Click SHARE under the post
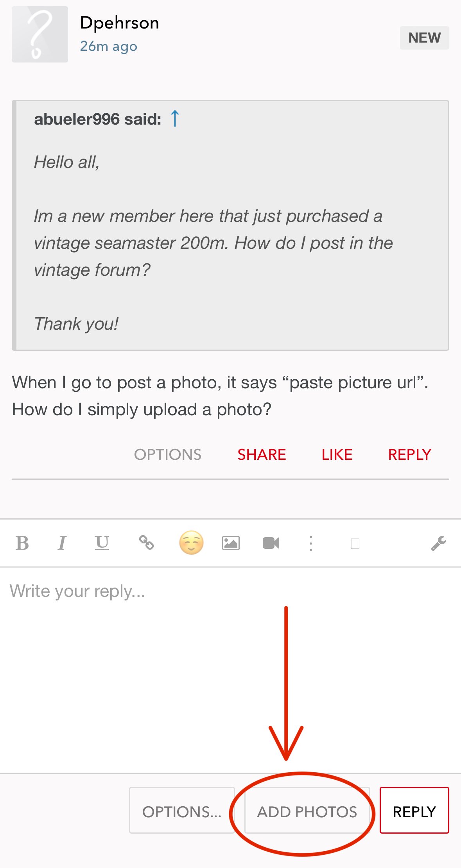This screenshot has width=461, height=868. [x=262, y=455]
